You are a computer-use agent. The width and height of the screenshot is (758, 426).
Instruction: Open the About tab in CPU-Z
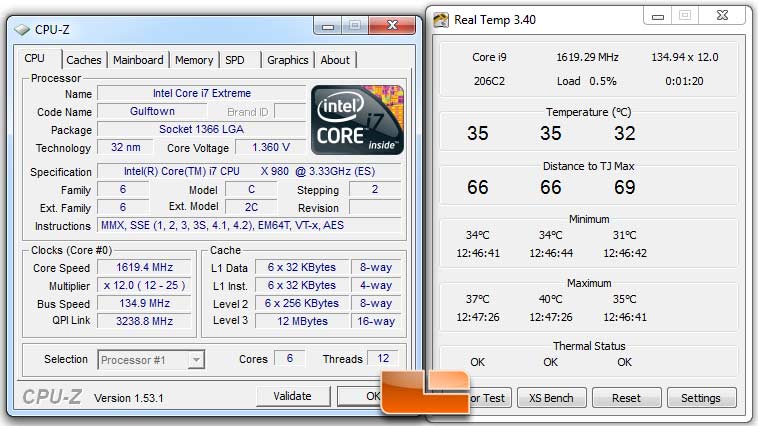(335, 60)
